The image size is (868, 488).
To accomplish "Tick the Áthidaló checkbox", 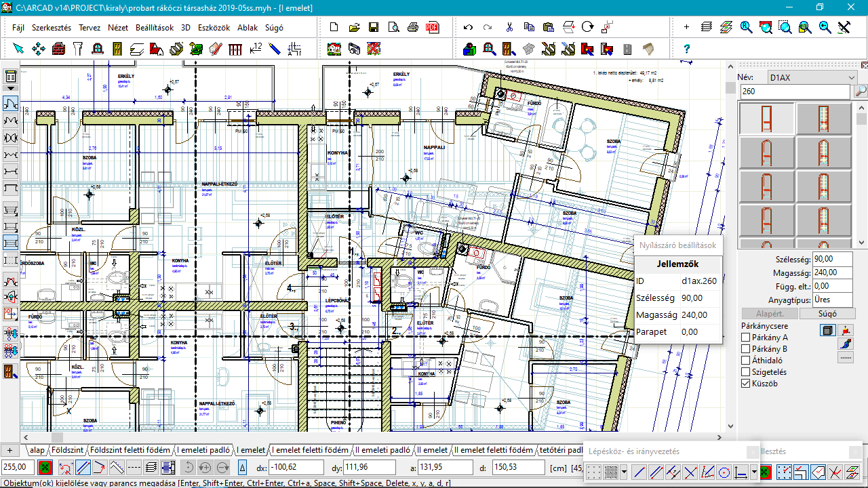I will click(x=746, y=361).
